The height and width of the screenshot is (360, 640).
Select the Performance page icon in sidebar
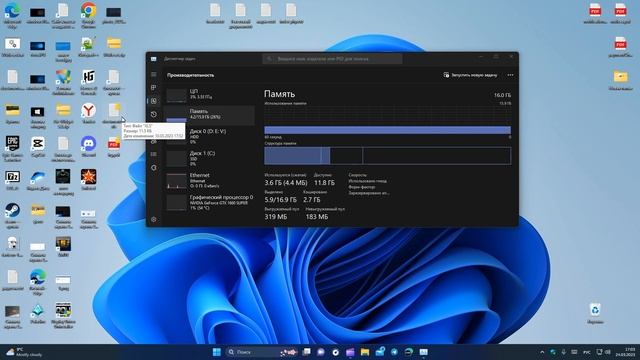pos(154,101)
